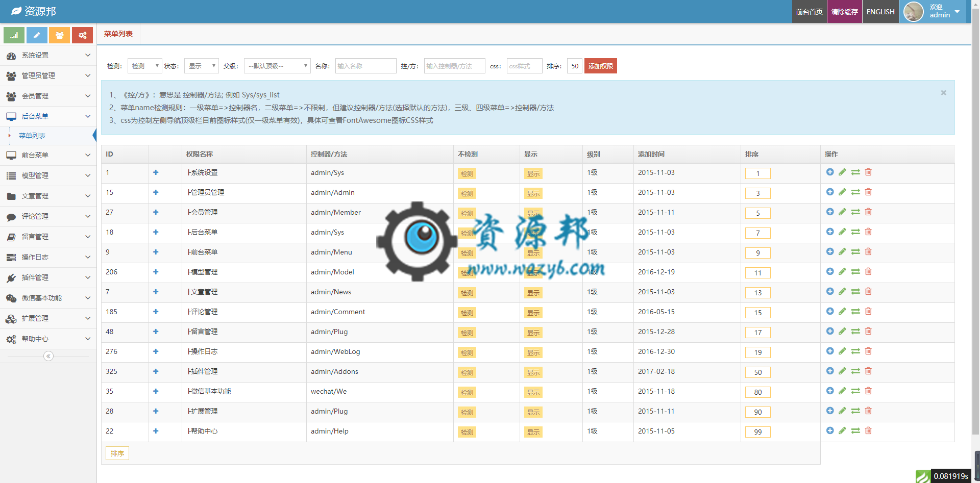Click the sort value field of 插件管理 row
Screen dimensions: 980x483
[758, 372]
